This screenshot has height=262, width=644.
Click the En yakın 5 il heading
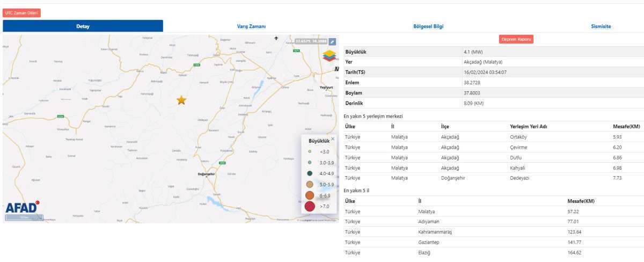[x=356, y=190]
